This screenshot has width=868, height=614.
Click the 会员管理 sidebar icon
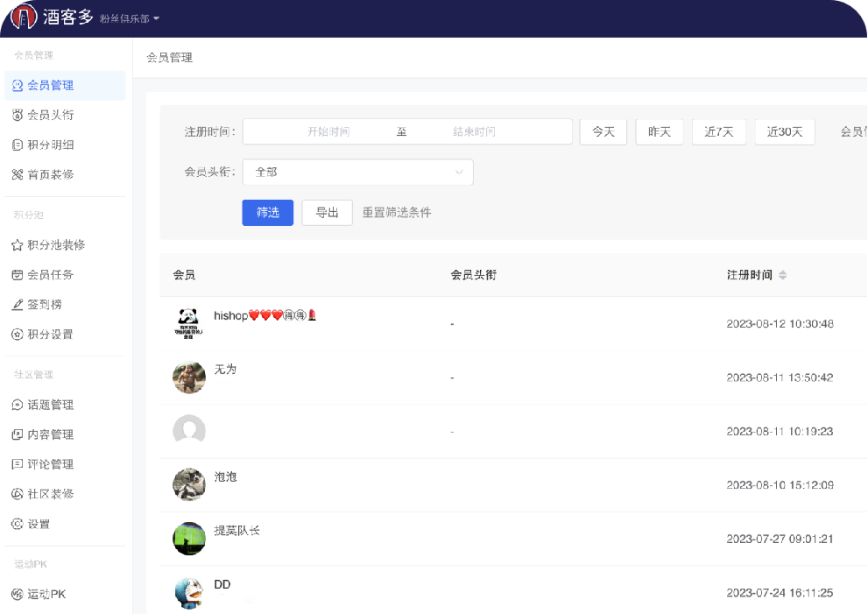pyautogui.click(x=18, y=85)
